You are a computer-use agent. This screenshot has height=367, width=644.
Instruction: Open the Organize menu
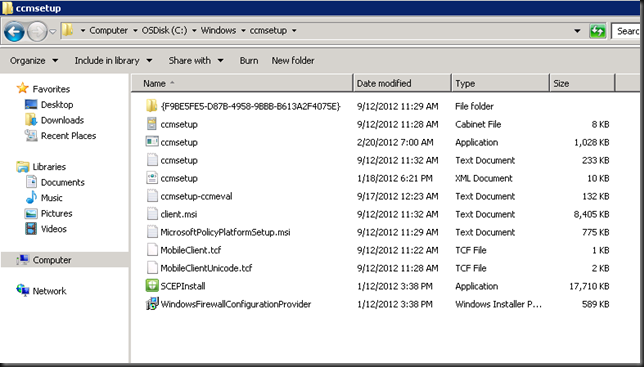(34, 61)
